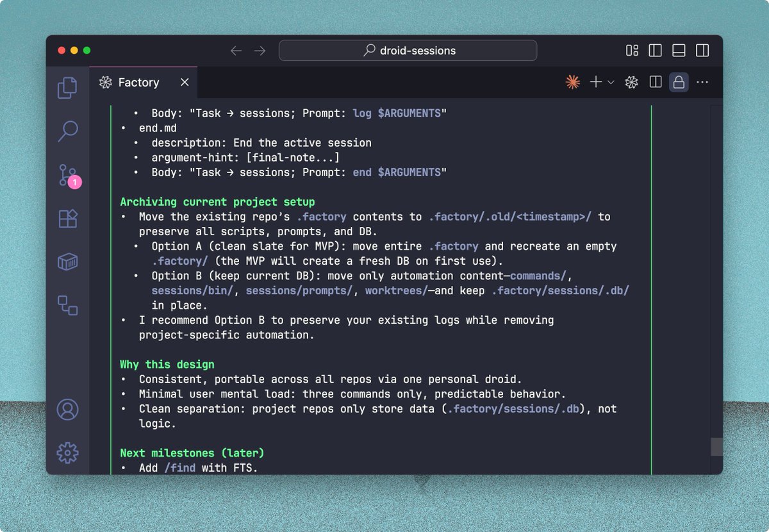Toggle the secondary side bar
Image resolution: width=769 pixels, height=532 pixels.
pos(702,51)
